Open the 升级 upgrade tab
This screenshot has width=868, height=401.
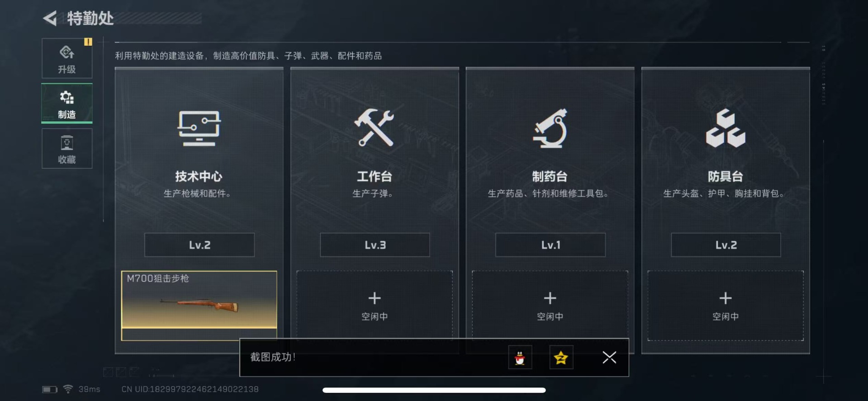click(67, 58)
